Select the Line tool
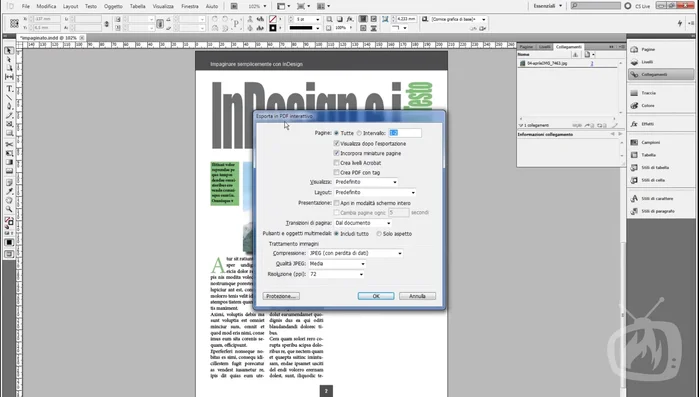Viewport: 699px width, 397px height. click(x=9, y=98)
